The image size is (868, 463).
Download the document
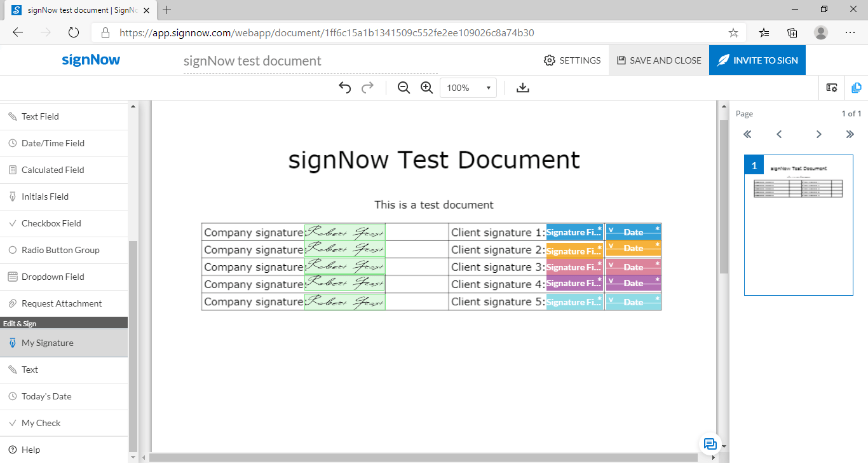coord(523,88)
